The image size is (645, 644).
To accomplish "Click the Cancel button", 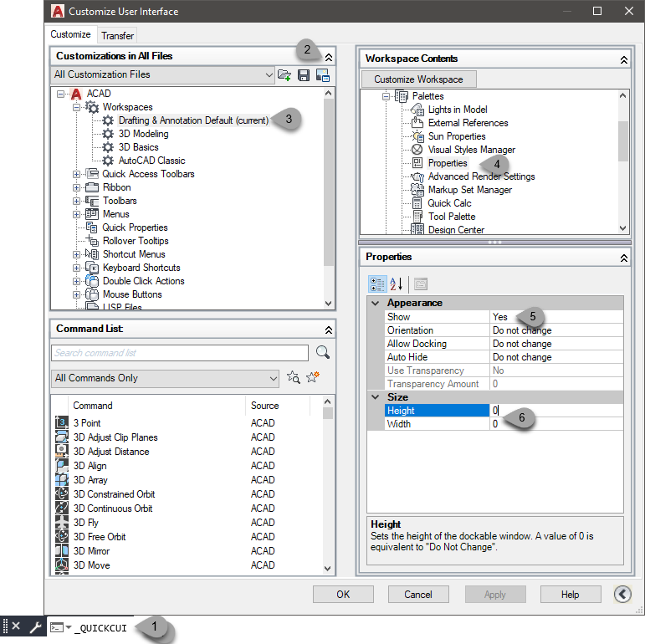I will coord(418,595).
